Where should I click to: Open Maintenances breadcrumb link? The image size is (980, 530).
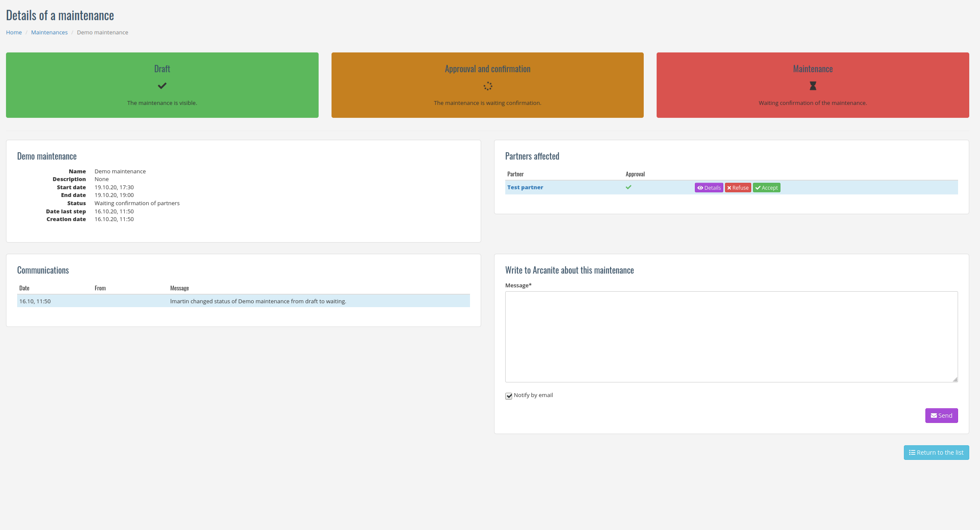(49, 32)
